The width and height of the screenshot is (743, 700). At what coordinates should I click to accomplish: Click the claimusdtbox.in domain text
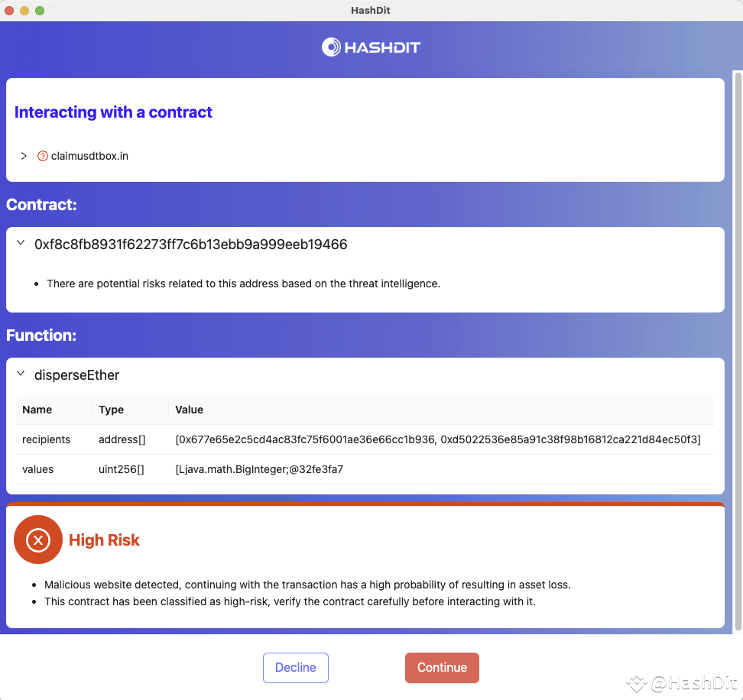click(89, 156)
